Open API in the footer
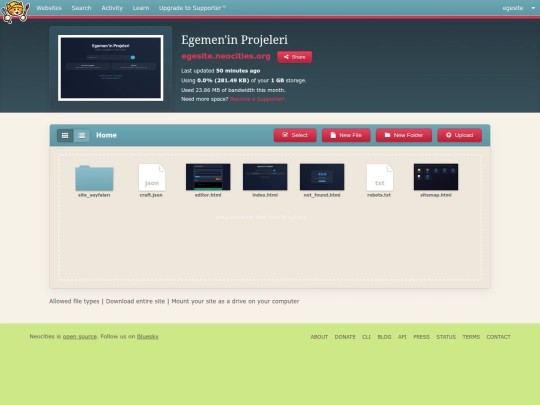The width and height of the screenshot is (540, 405). (x=402, y=337)
